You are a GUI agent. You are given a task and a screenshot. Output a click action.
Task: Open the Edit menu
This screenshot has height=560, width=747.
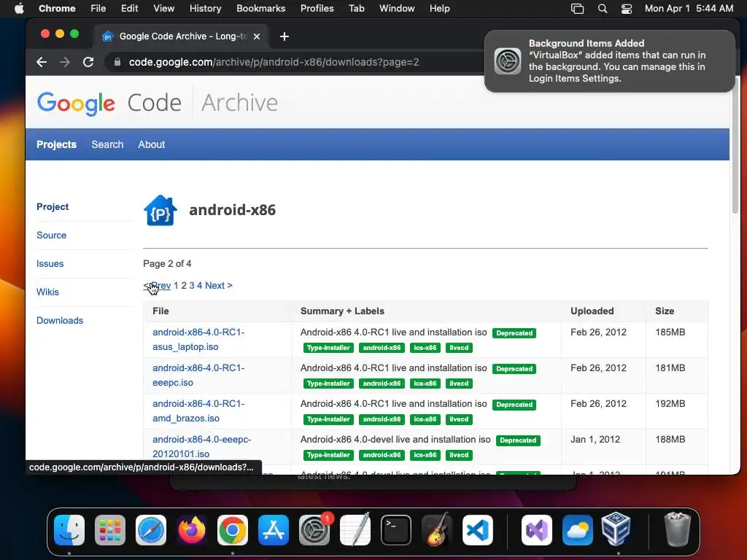pyautogui.click(x=129, y=8)
